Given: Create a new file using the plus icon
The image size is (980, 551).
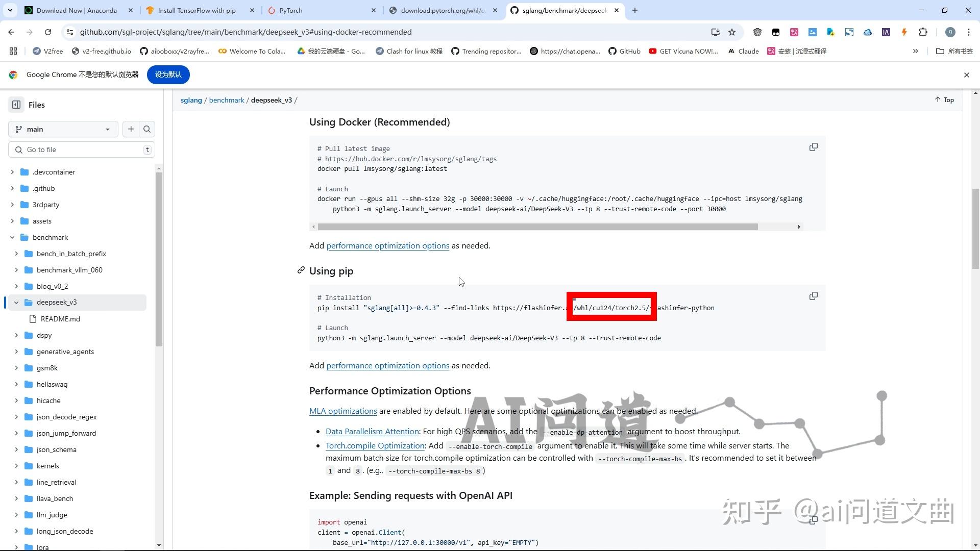Looking at the screenshot, I should 131,129.
